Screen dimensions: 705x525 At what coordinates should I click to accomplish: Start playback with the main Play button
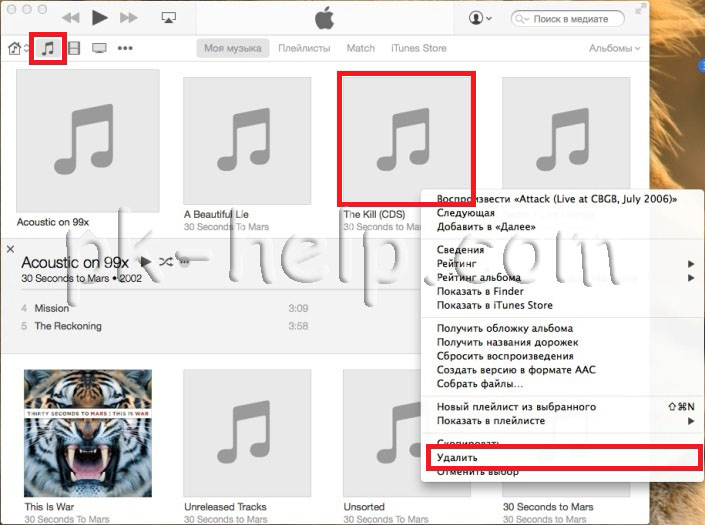pos(99,18)
